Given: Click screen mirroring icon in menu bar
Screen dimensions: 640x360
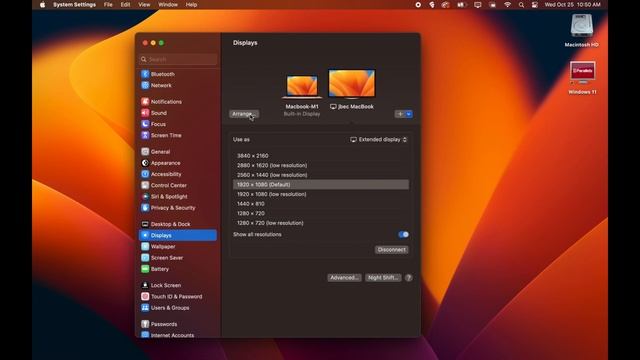Looking at the screenshot, I should [x=478, y=5].
